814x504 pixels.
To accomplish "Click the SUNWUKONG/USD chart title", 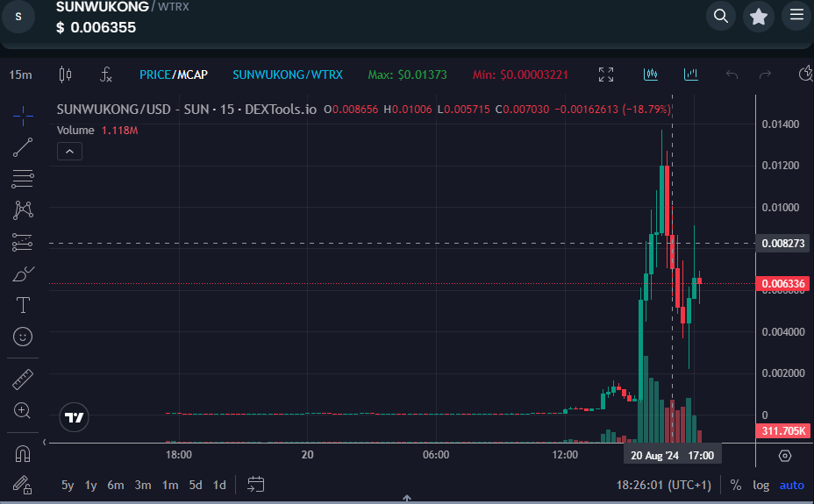I will [x=186, y=110].
